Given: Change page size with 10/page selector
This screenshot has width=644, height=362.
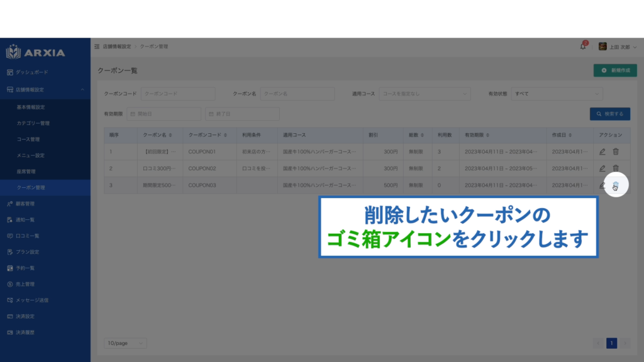Looking at the screenshot, I should 125,343.
